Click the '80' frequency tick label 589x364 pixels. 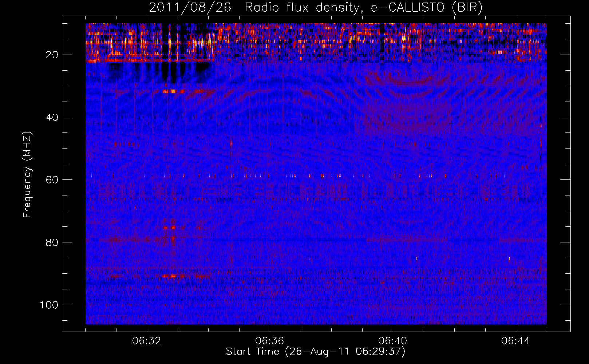(x=52, y=242)
